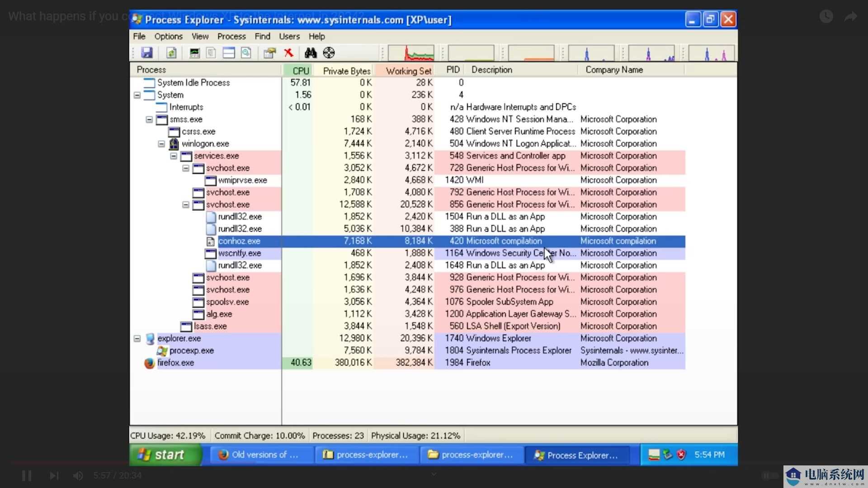Select the conhoz.exe process row

(408, 241)
